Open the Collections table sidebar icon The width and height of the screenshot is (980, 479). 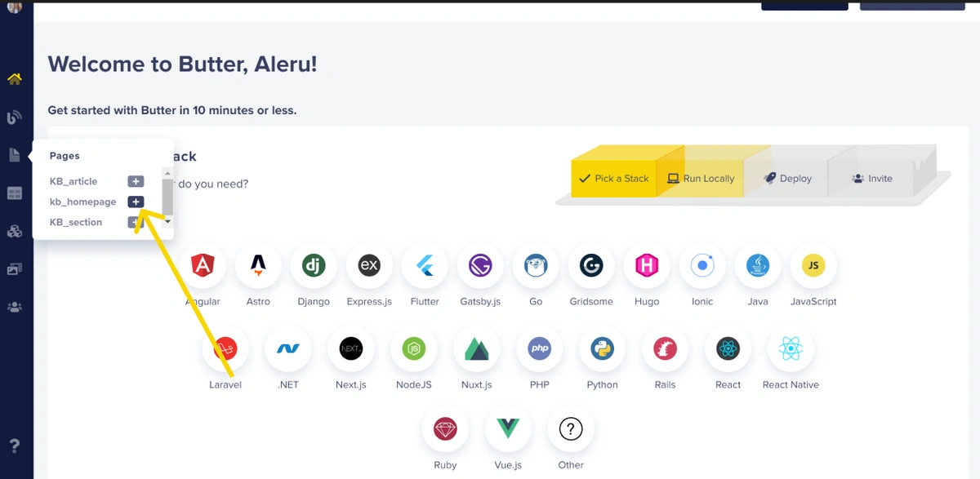(14, 193)
